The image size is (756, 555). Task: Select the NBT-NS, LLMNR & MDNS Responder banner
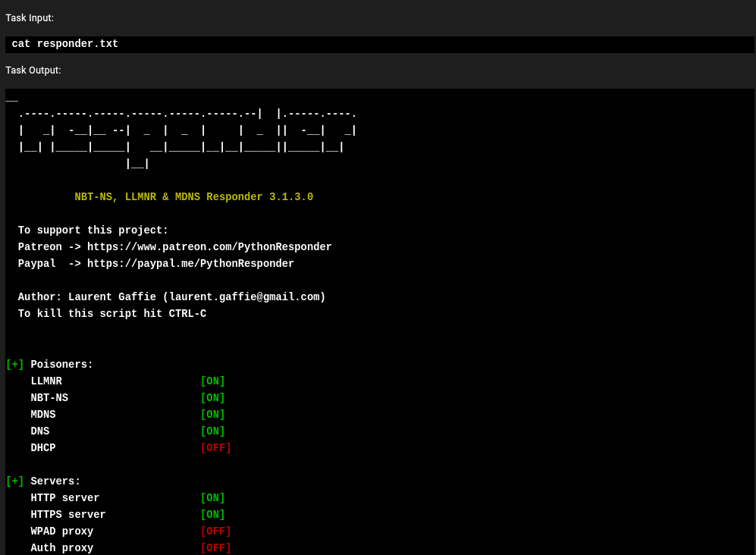pyautogui.click(x=194, y=197)
